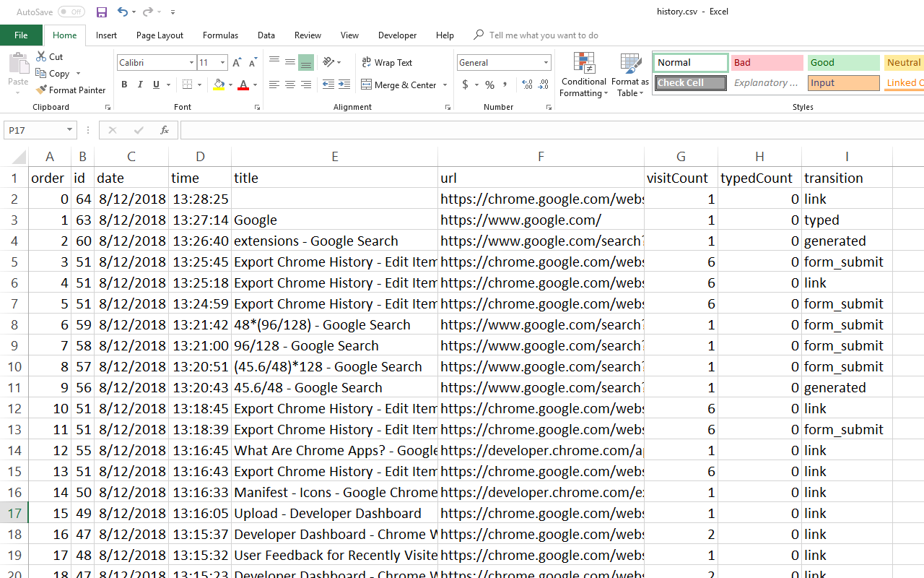This screenshot has width=924, height=578.
Task: Apply the Good cell style
Action: (843, 63)
